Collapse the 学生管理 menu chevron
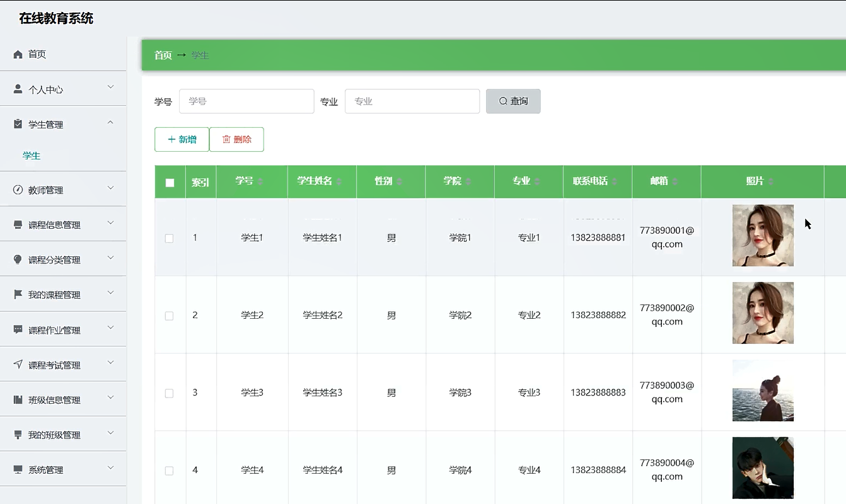 pyautogui.click(x=110, y=122)
